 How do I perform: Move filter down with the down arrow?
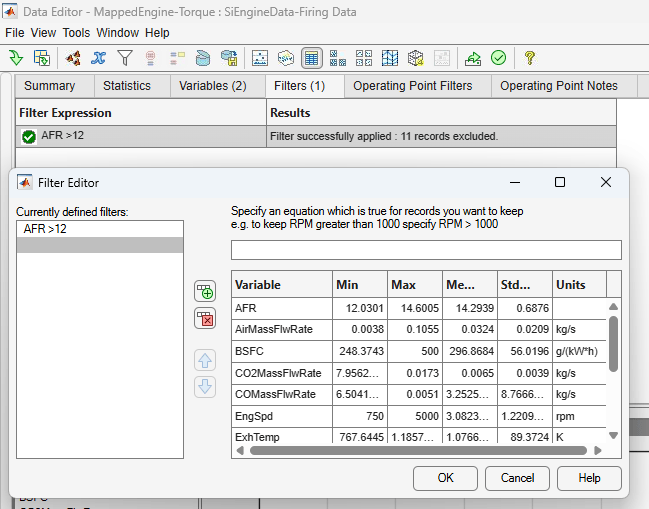click(205, 387)
